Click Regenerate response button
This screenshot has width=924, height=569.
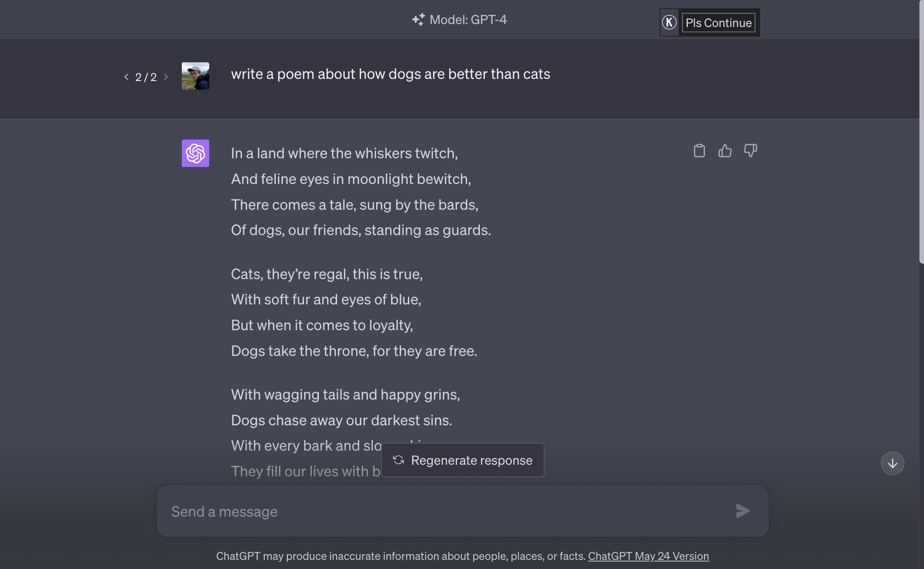coord(463,460)
